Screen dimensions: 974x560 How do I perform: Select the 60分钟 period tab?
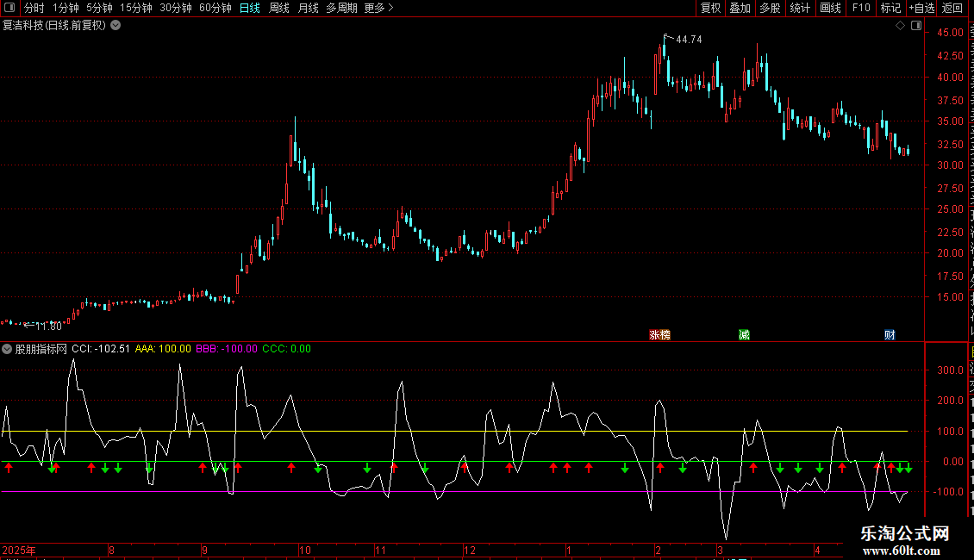click(x=215, y=8)
